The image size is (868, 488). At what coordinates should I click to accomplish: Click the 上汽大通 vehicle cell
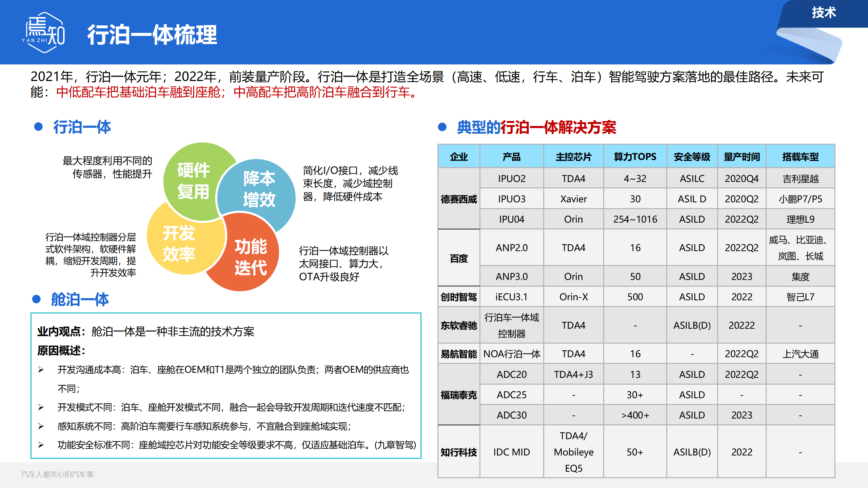801,354
